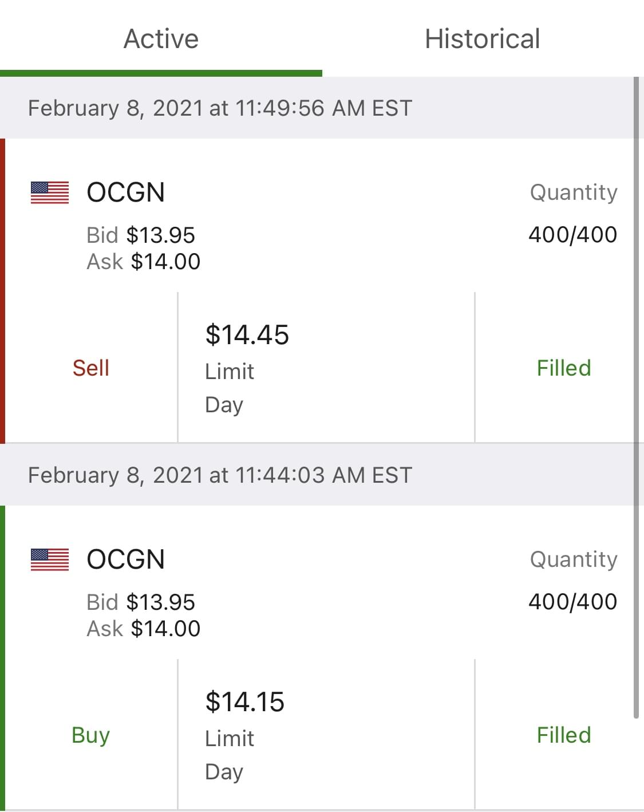The image size is (644, 812).
Task: Tap the Bid $13.95 quote in the sell order
Action: coord(141,235)
